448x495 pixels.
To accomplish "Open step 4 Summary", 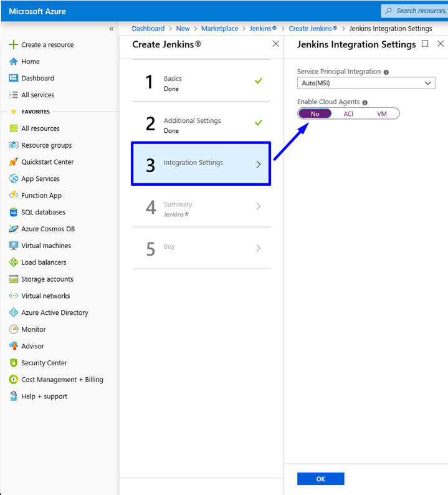I will point(201,206).
